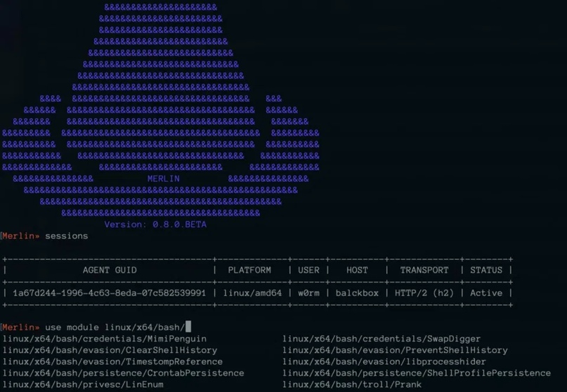Click the HTTP/2 (h2) transport cell

click(x=424, y=293)
